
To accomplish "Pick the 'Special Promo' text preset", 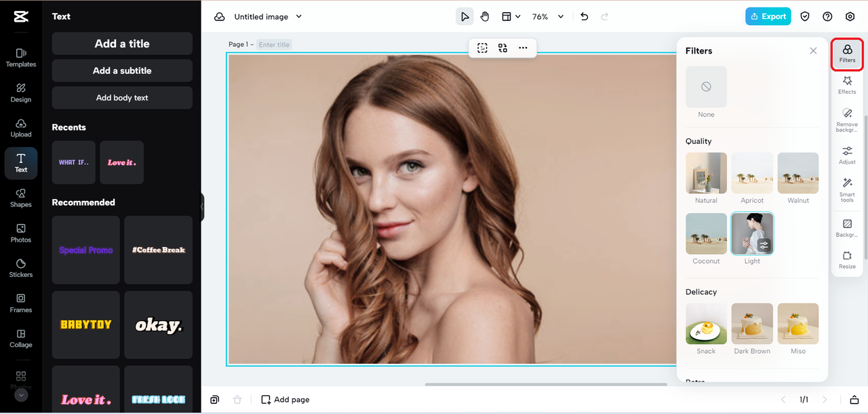I will pos(86,250).
